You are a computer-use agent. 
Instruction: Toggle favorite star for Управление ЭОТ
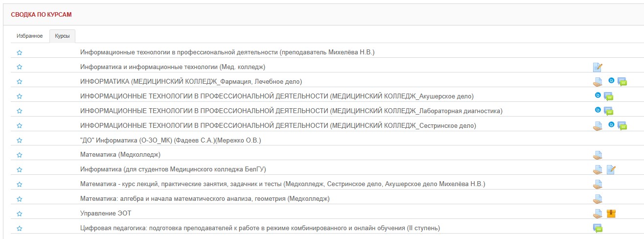click(x=20, y=214)
